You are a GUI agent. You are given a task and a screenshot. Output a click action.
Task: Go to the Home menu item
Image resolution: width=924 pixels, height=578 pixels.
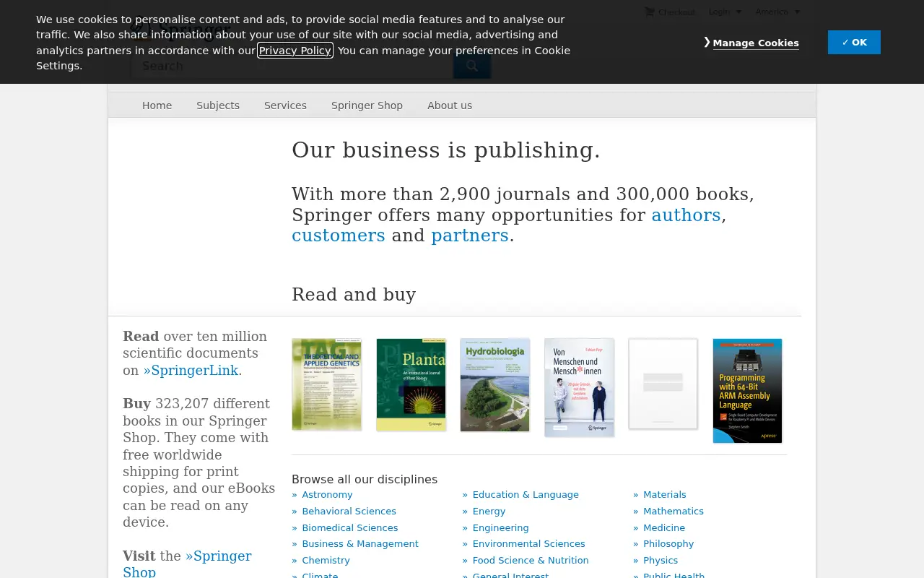(157, 105)
